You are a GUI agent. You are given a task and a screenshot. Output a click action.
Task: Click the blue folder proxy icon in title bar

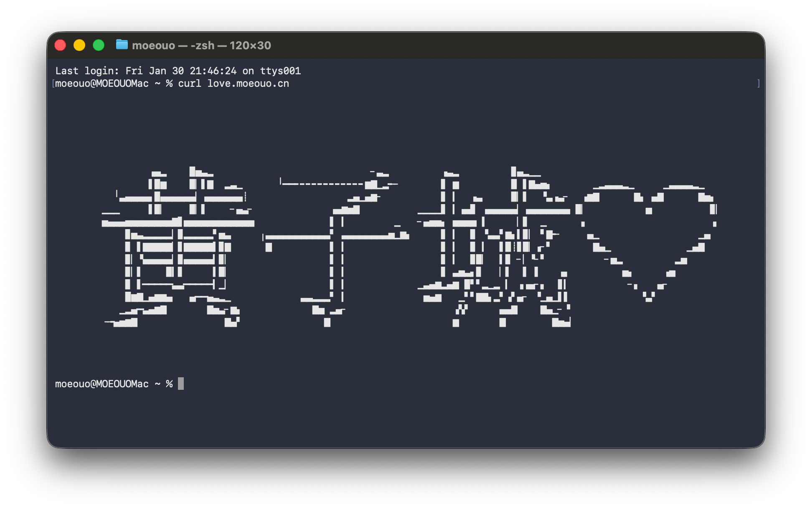[122, 45]
